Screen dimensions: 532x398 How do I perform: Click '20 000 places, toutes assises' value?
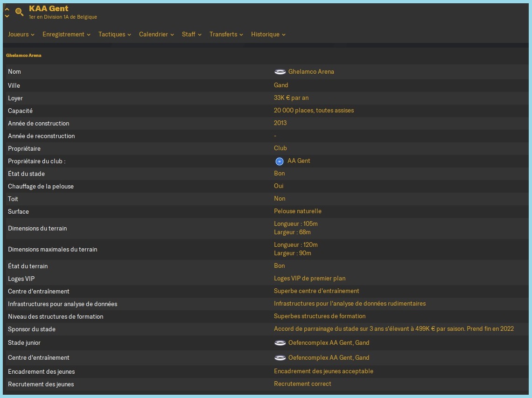point(314,110)
